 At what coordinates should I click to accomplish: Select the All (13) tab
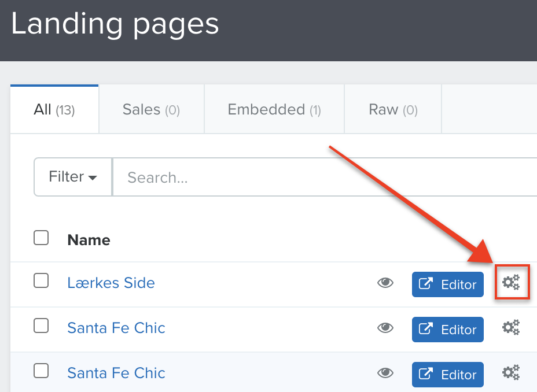pyautogui.click(x=54, y=109)
